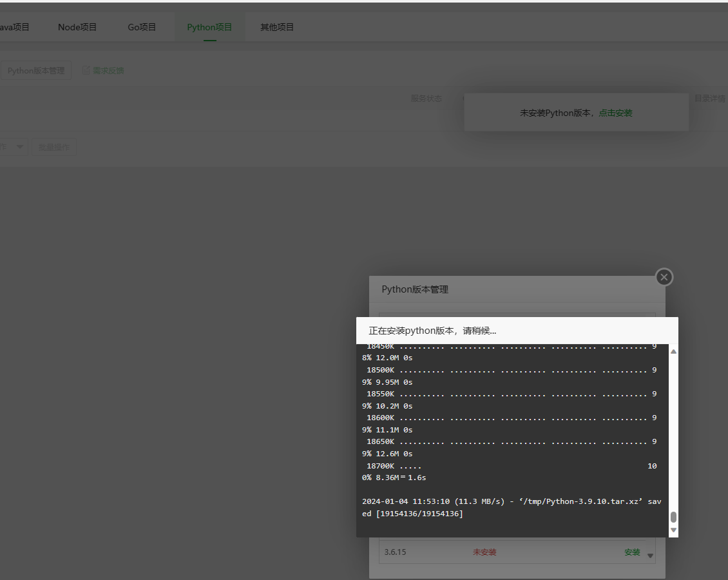Click 安装 for Python 3.6.15
728x580 pixels.
(x=632, y=552)
